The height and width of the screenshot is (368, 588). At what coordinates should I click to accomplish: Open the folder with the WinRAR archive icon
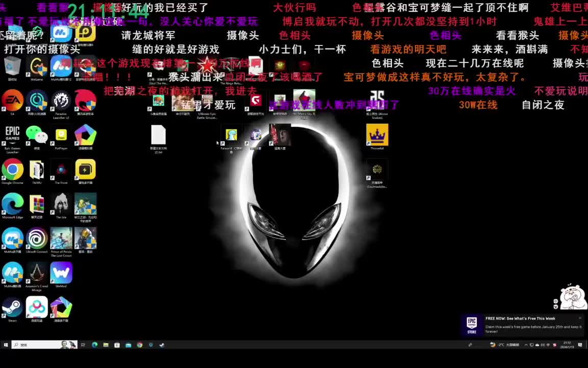coord(37,206)
